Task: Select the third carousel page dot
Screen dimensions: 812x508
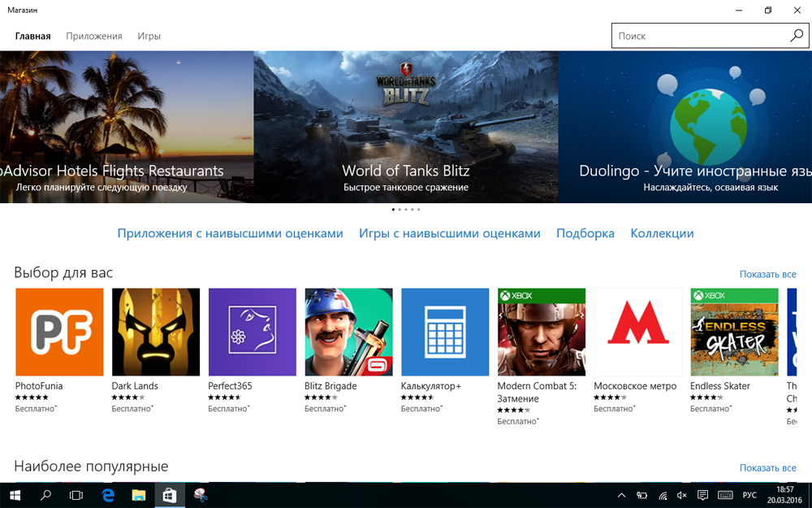Action: 406,210
